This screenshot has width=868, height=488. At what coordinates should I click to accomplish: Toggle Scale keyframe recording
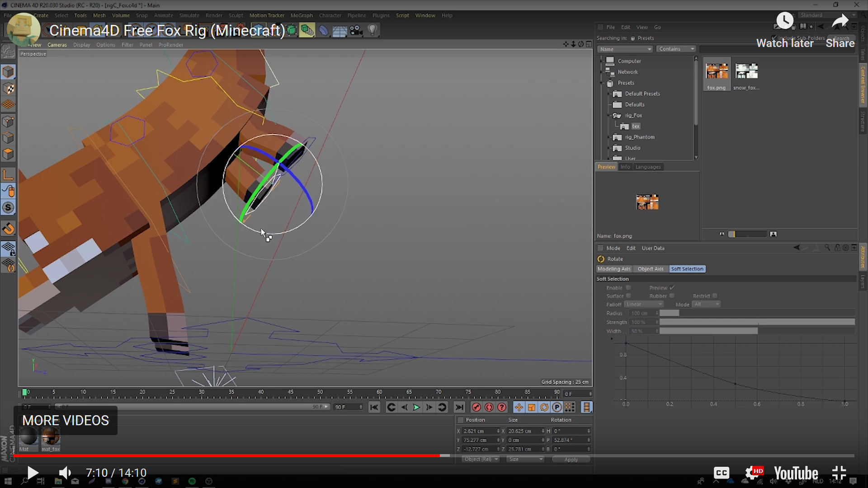coord(532,407)
